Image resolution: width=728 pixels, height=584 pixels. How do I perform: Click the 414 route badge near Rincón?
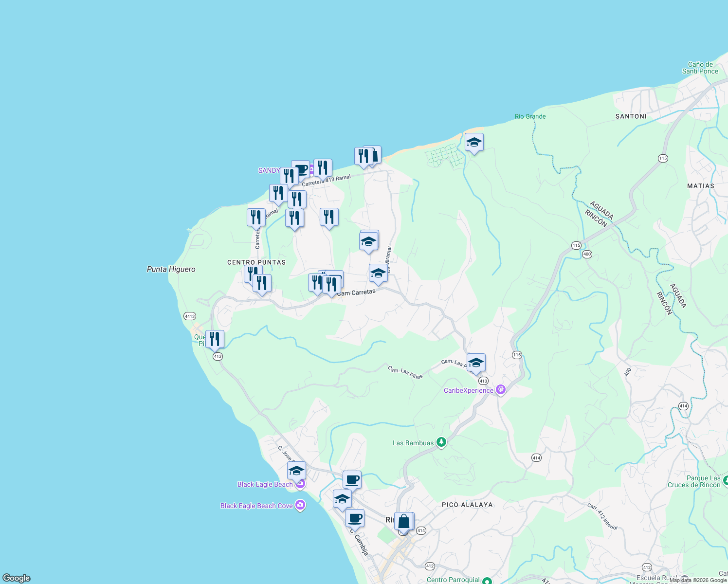[421, 531]
